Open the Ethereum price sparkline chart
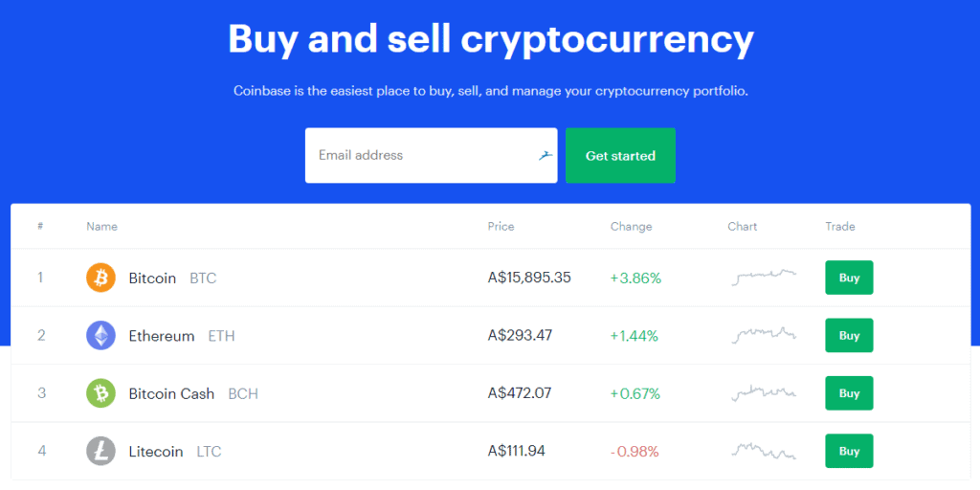Viewport: 980px width, 490px height. [x=764, y=336]
